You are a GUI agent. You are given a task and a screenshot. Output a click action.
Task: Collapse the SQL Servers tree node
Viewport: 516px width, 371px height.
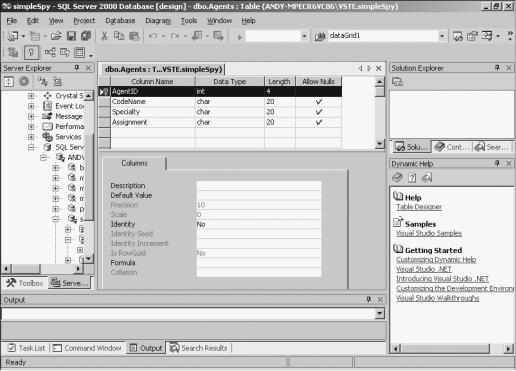coord(31,147)
